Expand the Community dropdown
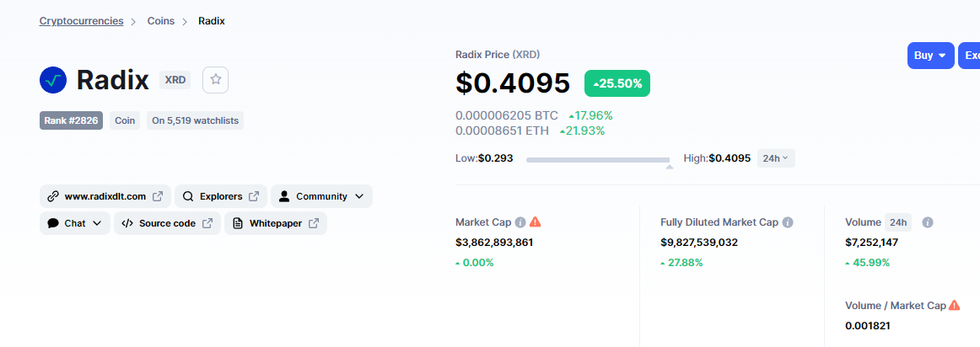Screen dimensions: 980x347 coord(321,196)
